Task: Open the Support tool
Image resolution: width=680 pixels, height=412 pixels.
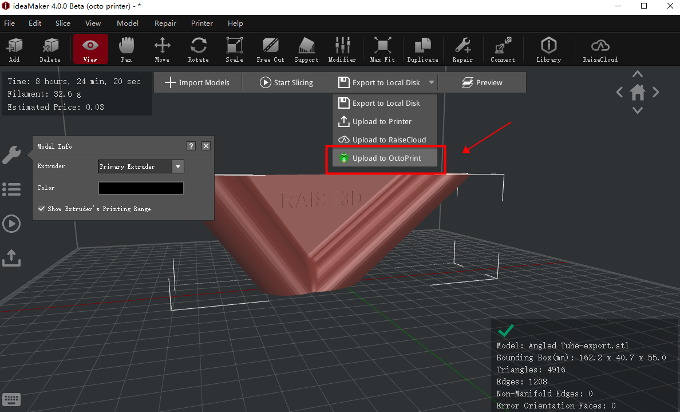Action: (x=307, y=48)
